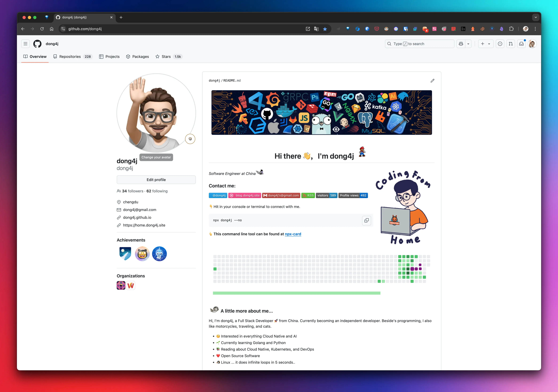Follow the npx-card link
558x392 pixels.
(x=293, y=234)
